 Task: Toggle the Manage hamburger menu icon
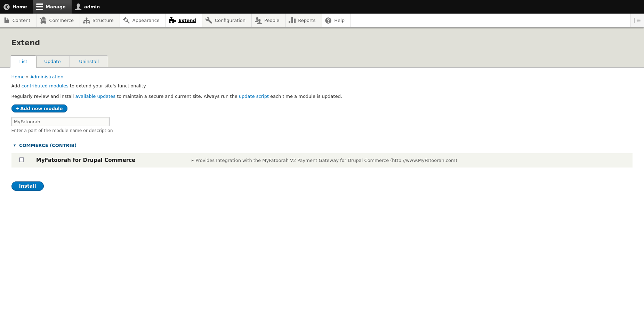point(40,7)
